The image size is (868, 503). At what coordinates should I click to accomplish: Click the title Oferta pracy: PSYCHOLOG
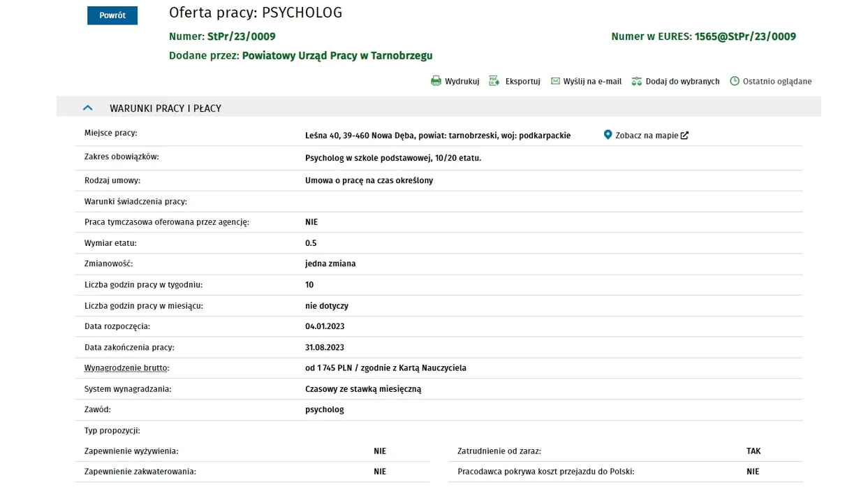[256, 13]
